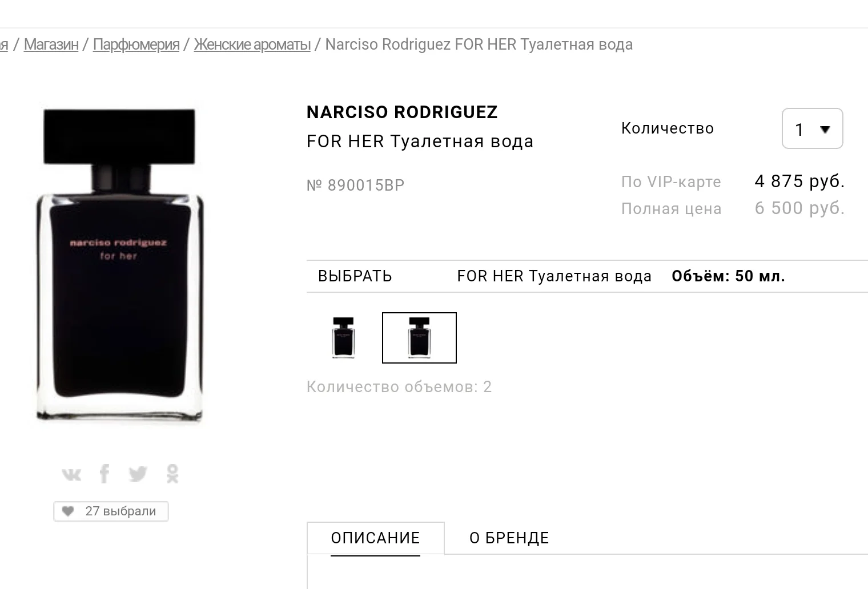This screenshot has height=589, width=868.
Task: Share the product on VK
Action: (x=71, y=474)
